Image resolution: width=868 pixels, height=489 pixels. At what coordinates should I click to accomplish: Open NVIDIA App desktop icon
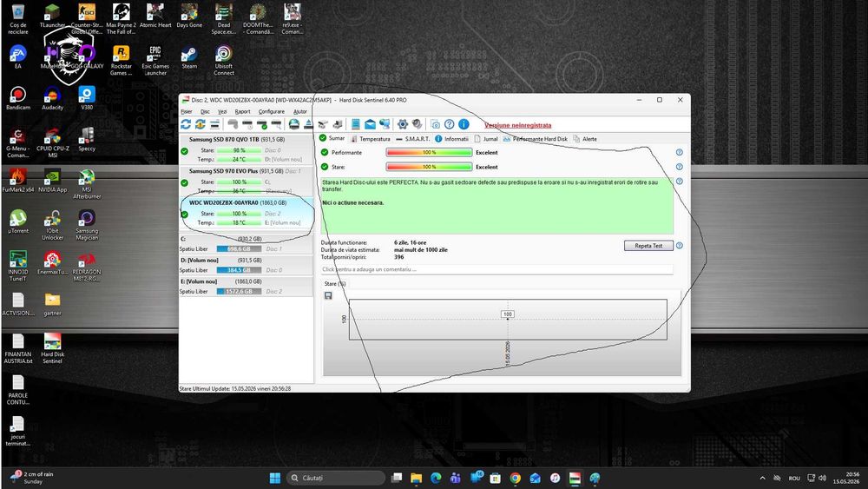click(52, 181)
